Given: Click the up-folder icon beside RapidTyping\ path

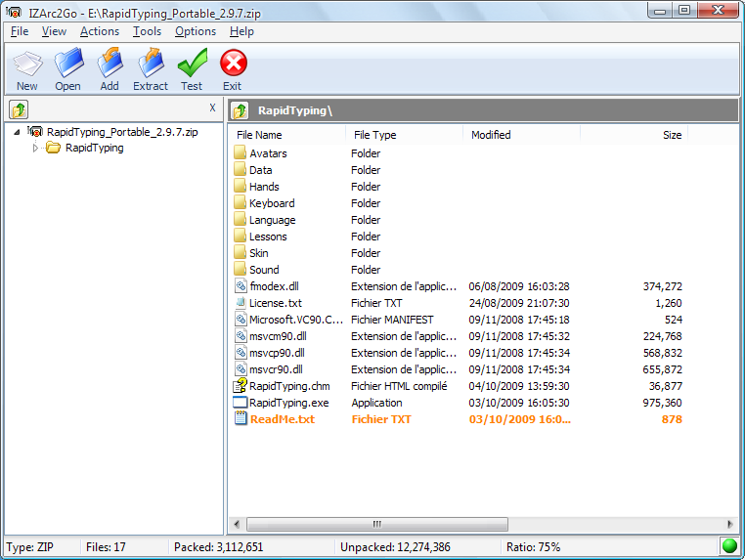Looking at the screenshot, I should pos(240,110).
